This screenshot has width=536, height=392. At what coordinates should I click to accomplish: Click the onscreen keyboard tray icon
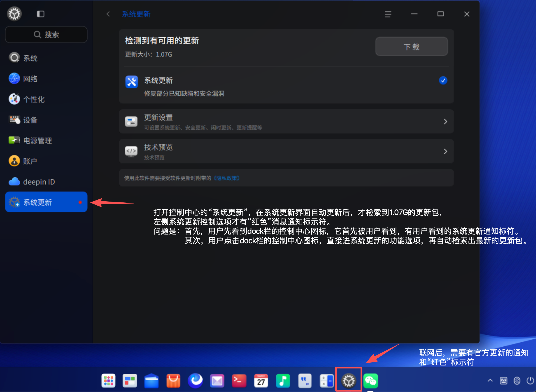pyautogui.click(x=503, y=381)
